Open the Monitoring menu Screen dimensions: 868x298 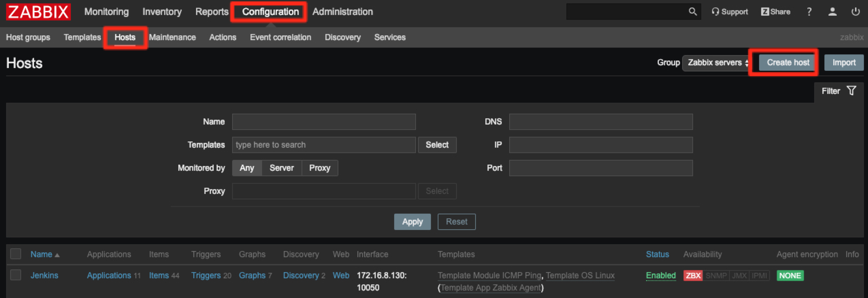pos(107,12)
